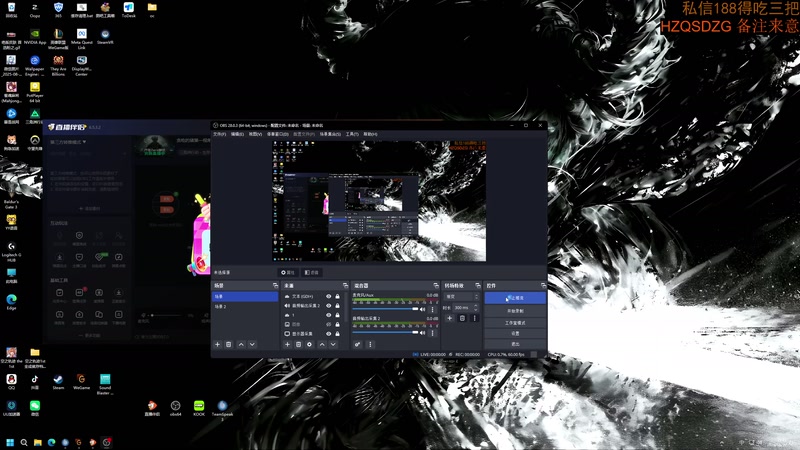Enable Studio Mode (工作室模式) button

pos(515,323)
